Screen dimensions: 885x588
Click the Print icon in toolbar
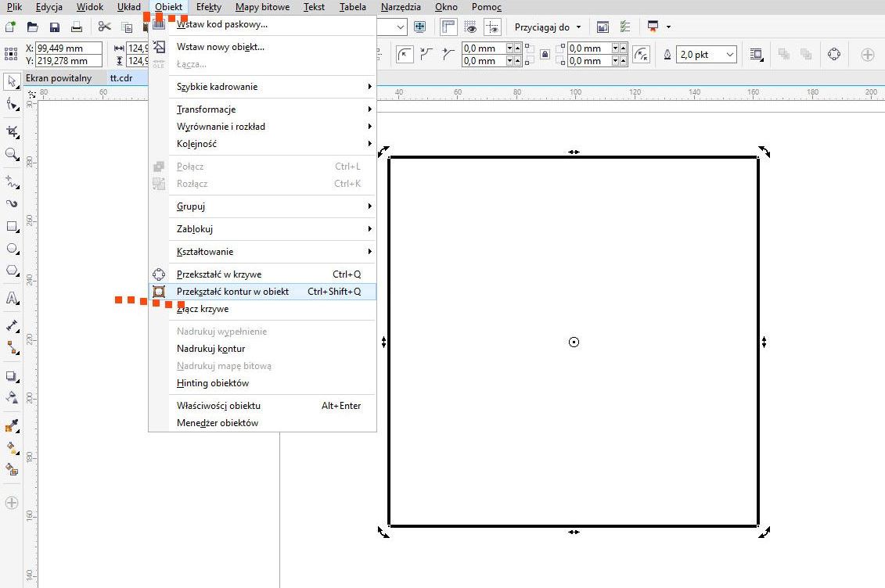click(x=77, y=27)
